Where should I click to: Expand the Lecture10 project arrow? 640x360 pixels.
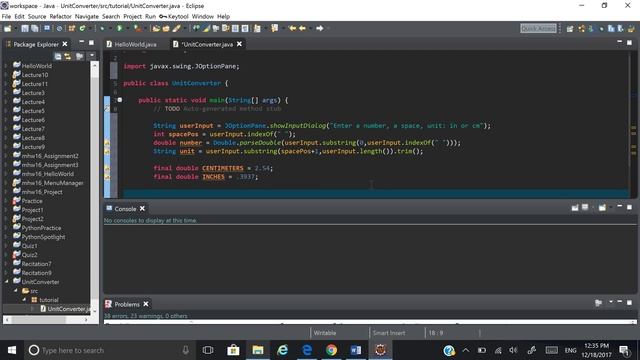coord(6,75)
